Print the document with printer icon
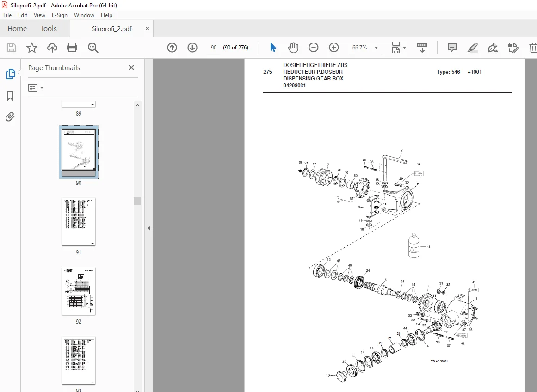The width and height of the screenshot is (537, 392). [72, 48]
